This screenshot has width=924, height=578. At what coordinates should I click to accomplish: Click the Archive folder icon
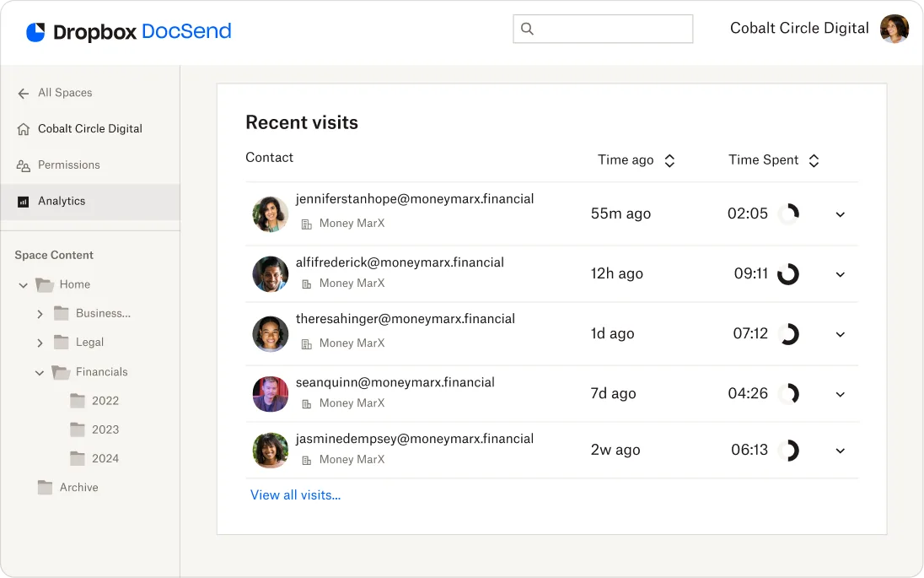tap(44, 487)
